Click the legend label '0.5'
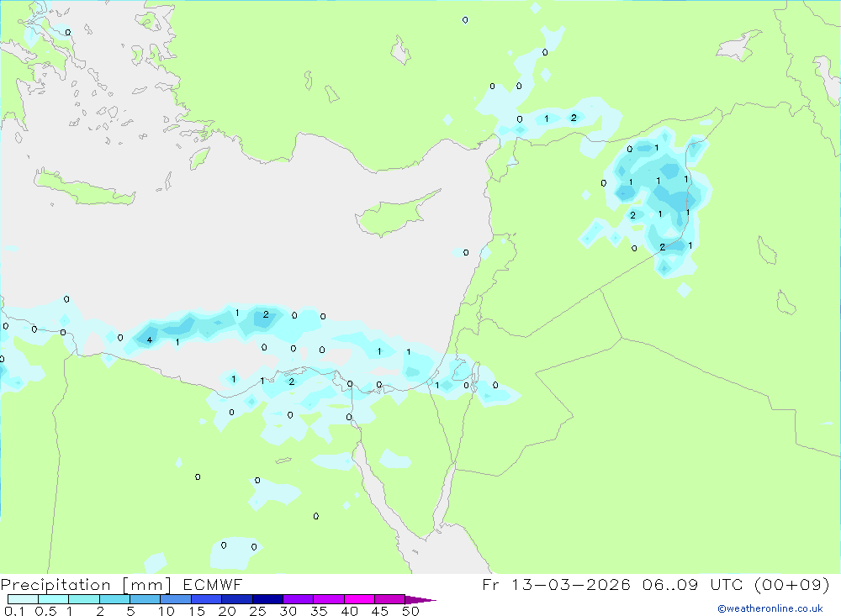841x616 pixels. [x=45, y=611]
